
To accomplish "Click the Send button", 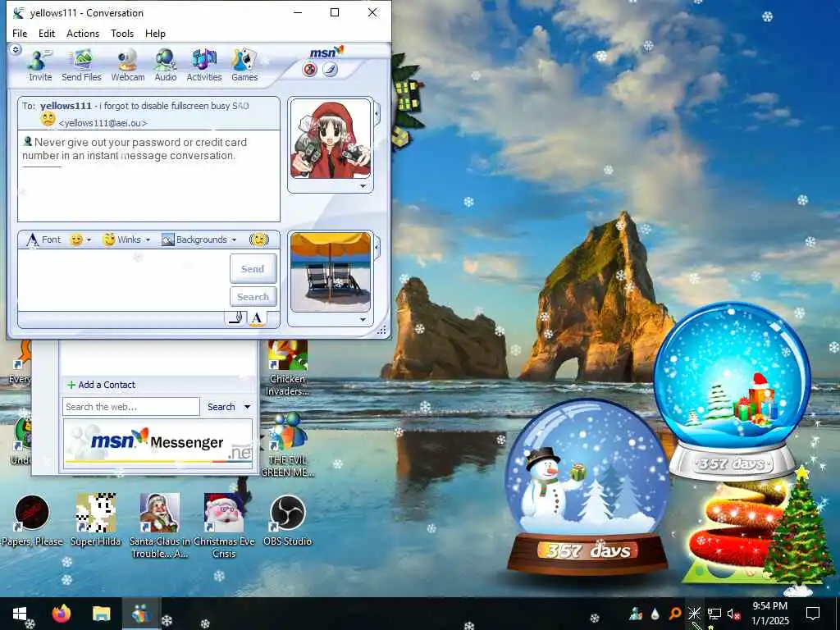I will 253,268.
